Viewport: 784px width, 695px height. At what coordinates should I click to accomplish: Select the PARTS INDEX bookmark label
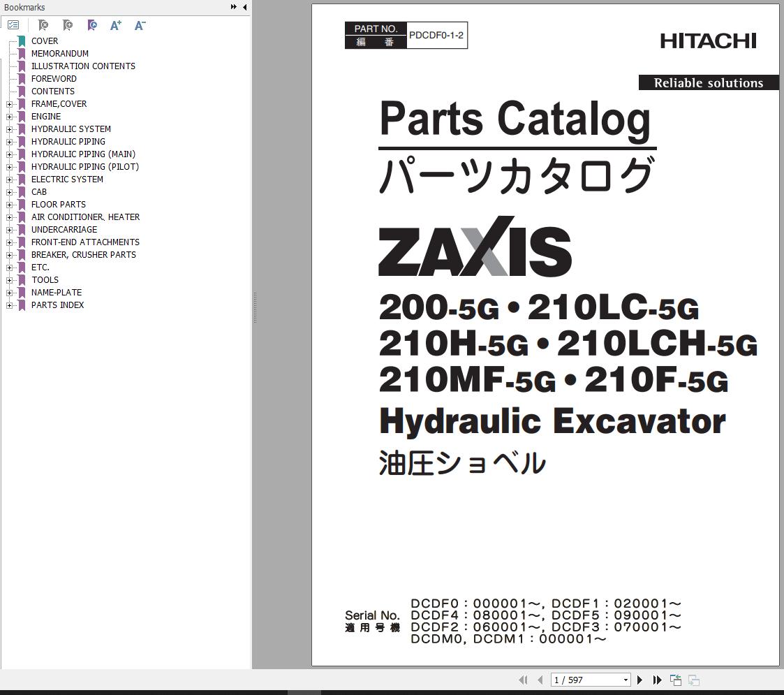pos(57,305)
